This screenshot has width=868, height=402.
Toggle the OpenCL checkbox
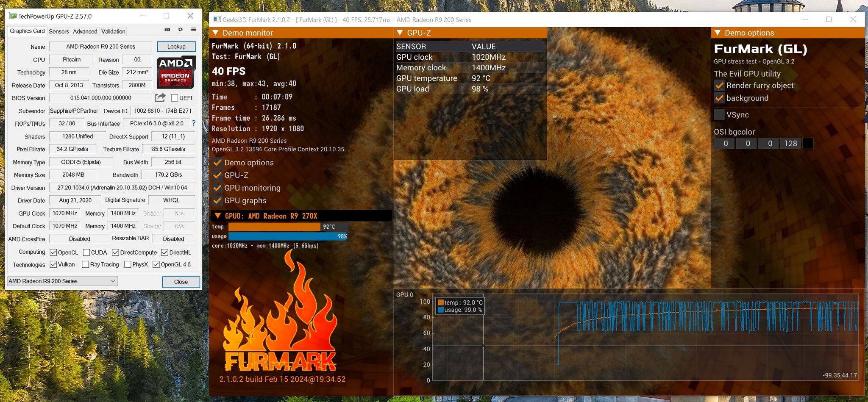pyautogui.click(x=53, y=252)
